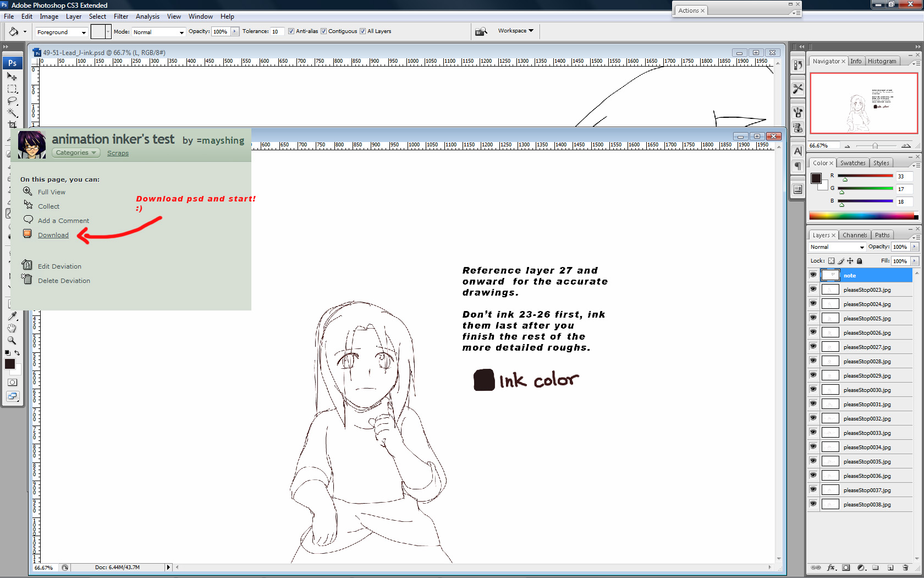Switch to the Swatches tab
The height and width of the screenshot is (578, 924).
pyautogui.click(x=853, y=162)
